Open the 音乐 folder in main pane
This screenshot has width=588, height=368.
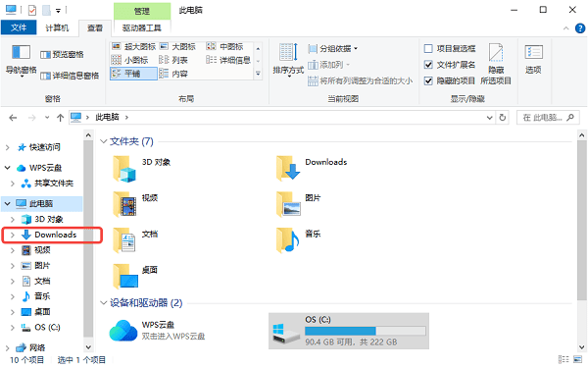[299, 240]
